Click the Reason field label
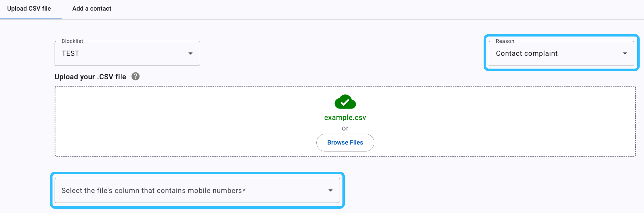The width and height of the screenshot is (644, 213). click(505, 41)
